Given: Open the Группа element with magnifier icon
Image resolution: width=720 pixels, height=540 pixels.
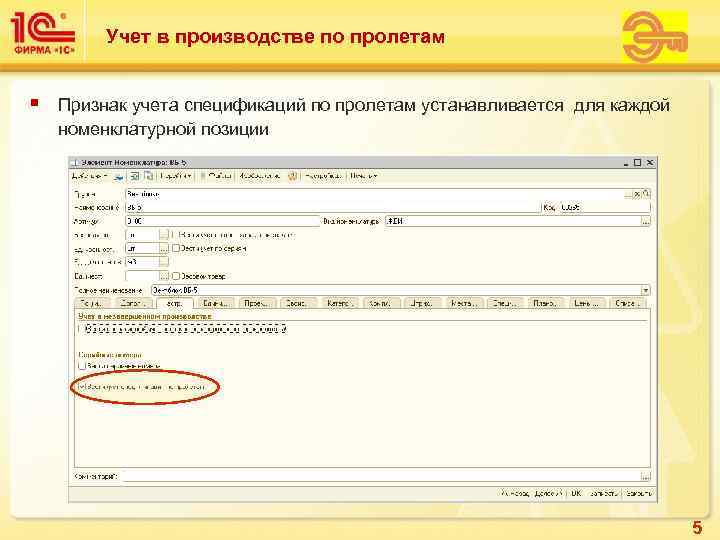Looking at the screenshot, I should point(646,194).
